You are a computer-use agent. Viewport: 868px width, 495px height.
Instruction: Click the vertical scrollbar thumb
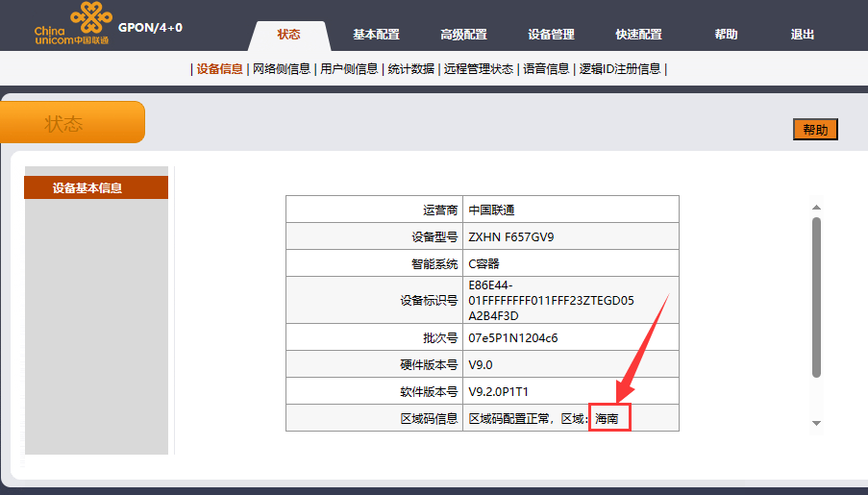[816, 296]
